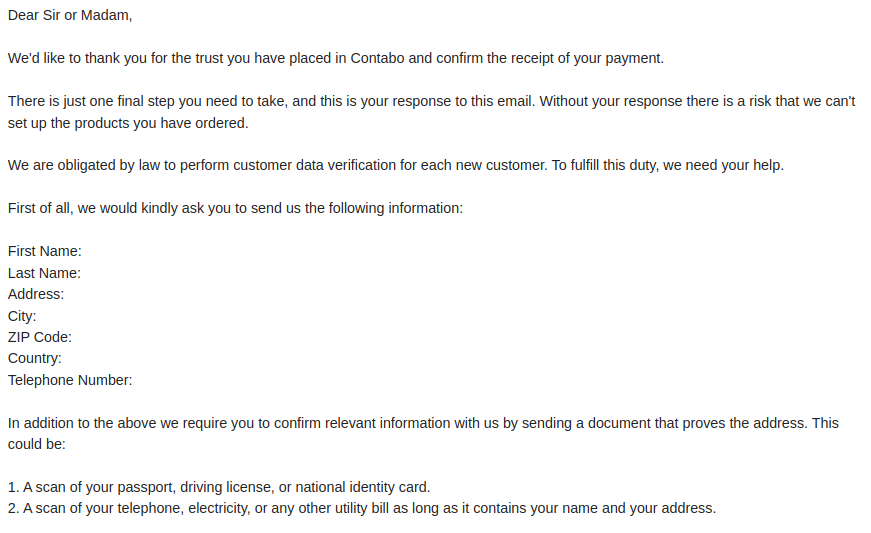The height and width of the screenshot is (533, 871).
Task: Click the 'In addition to the above' sentence
Action: click(423, 424)
